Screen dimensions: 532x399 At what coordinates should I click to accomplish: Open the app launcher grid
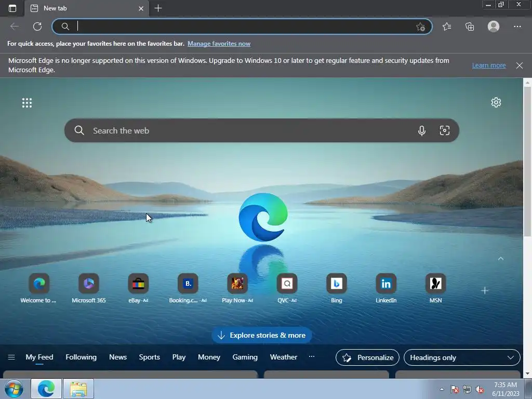point(27,103)
